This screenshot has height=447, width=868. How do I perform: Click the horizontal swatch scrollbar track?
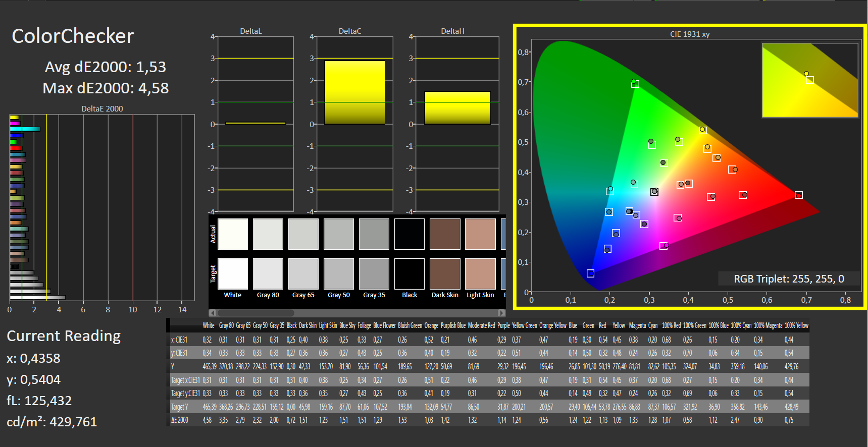pos(357,313)
